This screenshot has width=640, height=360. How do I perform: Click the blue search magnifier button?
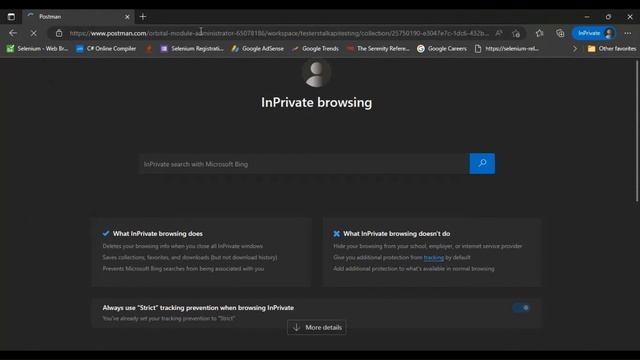[482, 164]
